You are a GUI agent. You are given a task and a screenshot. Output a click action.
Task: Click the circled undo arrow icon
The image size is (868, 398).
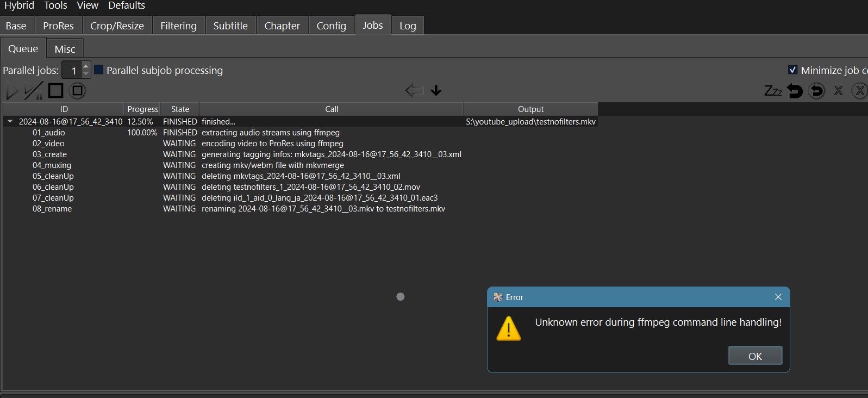(x=816, y=91)
